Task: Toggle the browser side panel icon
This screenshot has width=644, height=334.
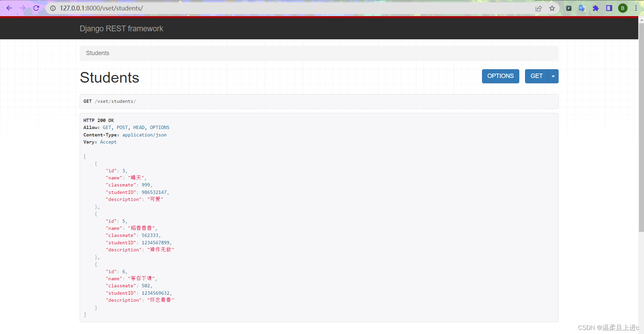Action: pyautogui.click(x=609, y=8)
